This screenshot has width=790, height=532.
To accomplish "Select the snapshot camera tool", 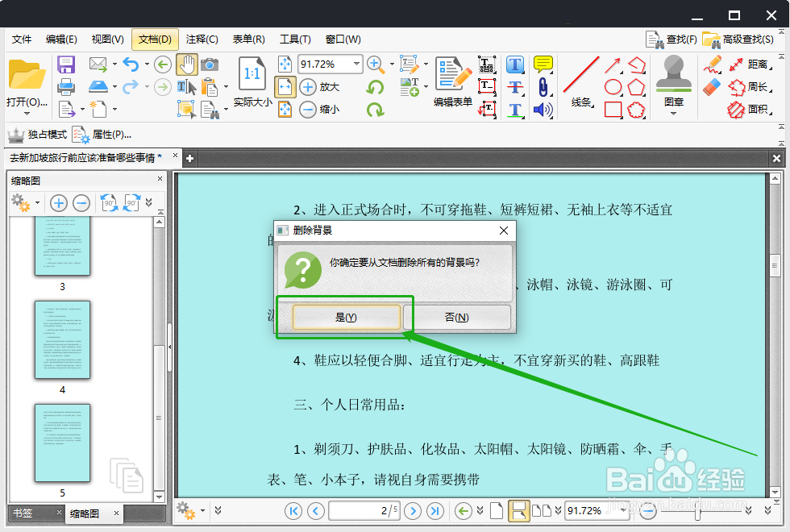I will tap(210, 64).
